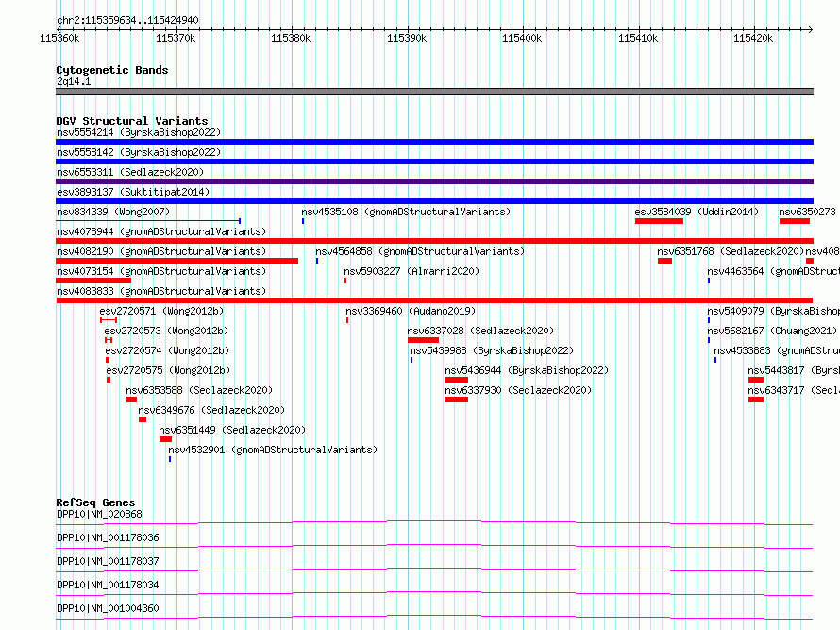Open nsv5682167 (Chuang2021) variant
The height and width of the screenshot is (630, 840).
point(772,331)
